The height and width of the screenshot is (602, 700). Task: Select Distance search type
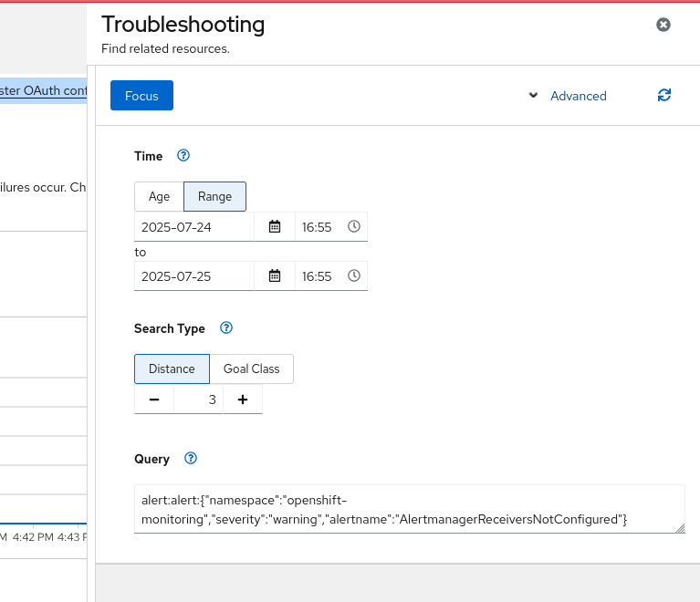point(172,368)
